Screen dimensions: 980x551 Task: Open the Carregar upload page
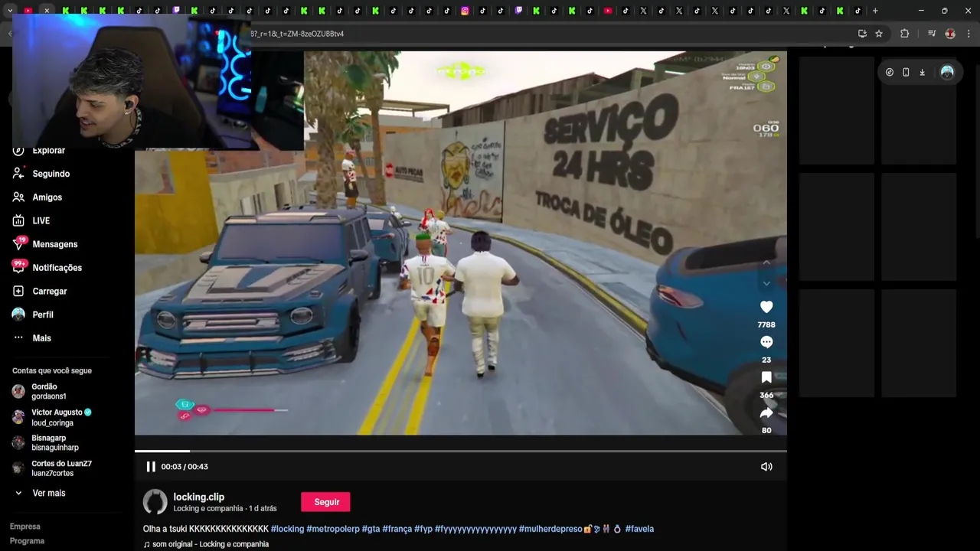49,292
